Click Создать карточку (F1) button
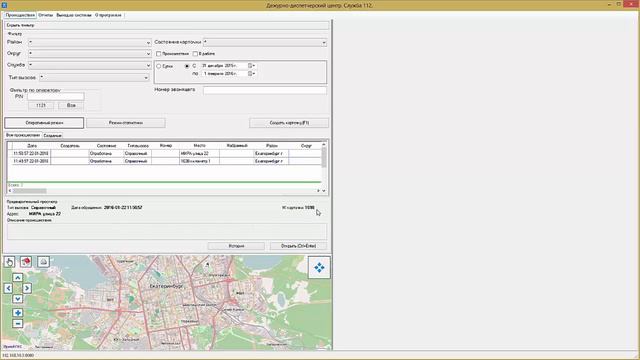This screenshot has width=640, height=360. pyautogui.click(x=289, y=123)
